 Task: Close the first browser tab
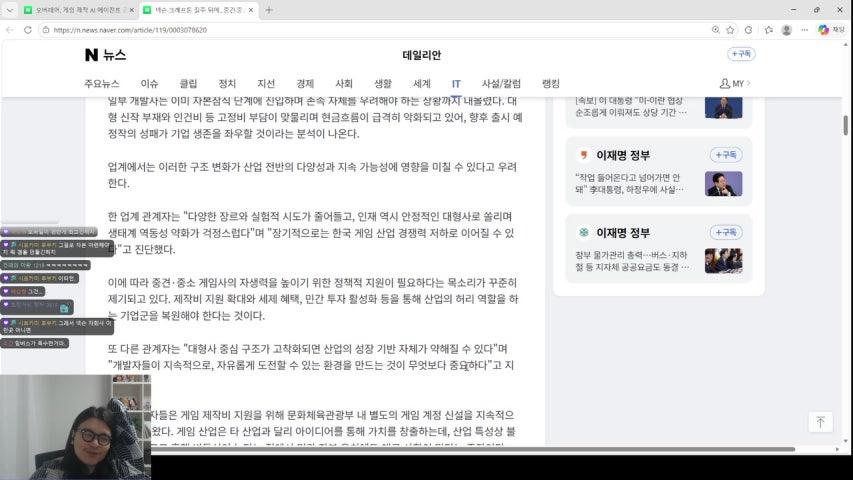pos(131,10)
